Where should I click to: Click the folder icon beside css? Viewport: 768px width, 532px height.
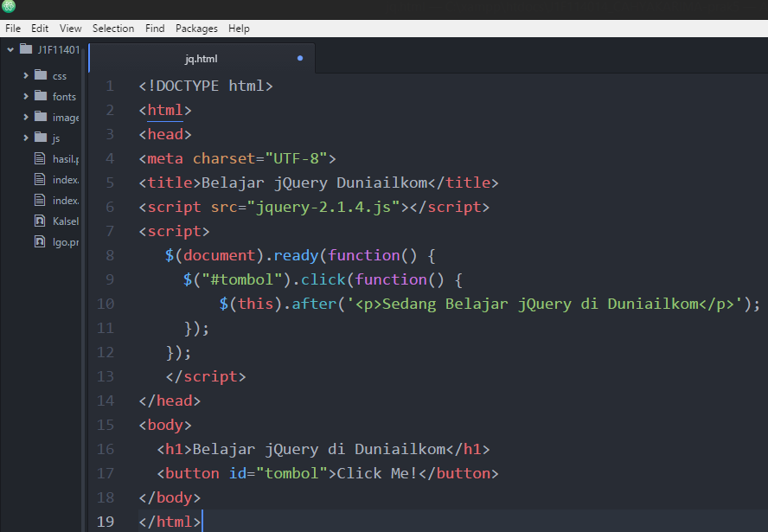(x=41, y=75)
